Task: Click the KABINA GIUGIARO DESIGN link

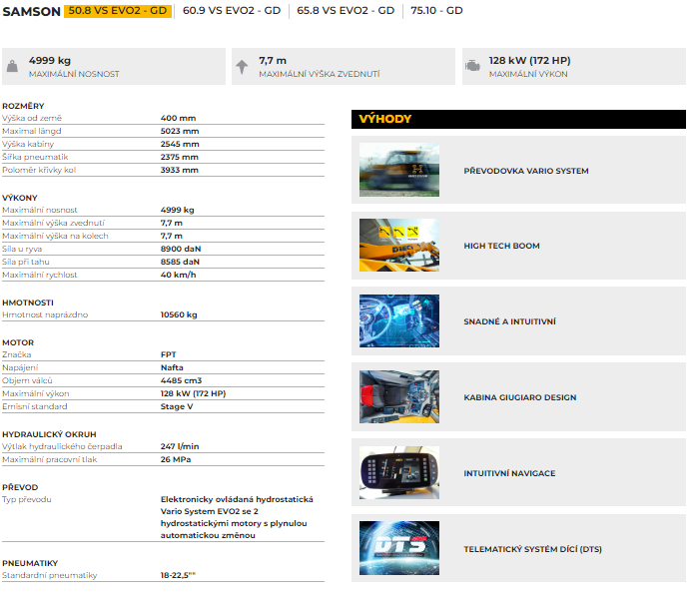Action: pos(519,397)
